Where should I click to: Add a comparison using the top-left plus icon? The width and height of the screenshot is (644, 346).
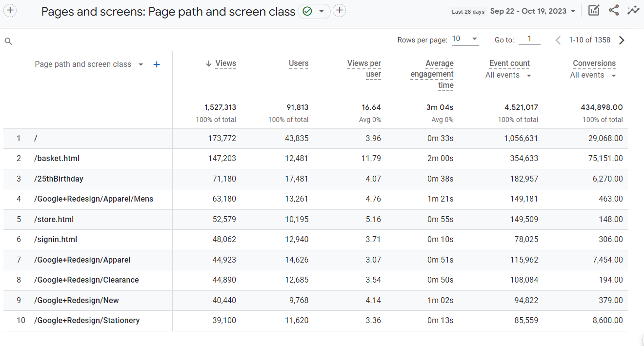10,10
